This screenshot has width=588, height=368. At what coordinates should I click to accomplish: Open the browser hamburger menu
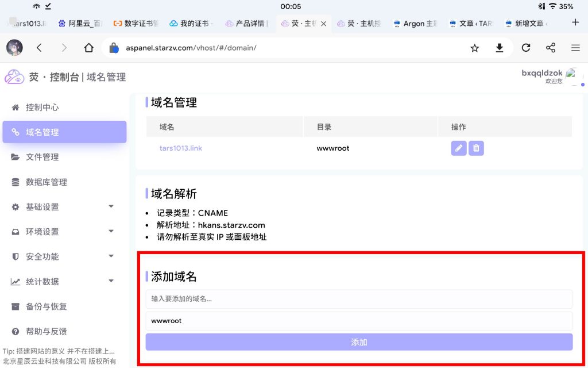click(x=575, y=48)
